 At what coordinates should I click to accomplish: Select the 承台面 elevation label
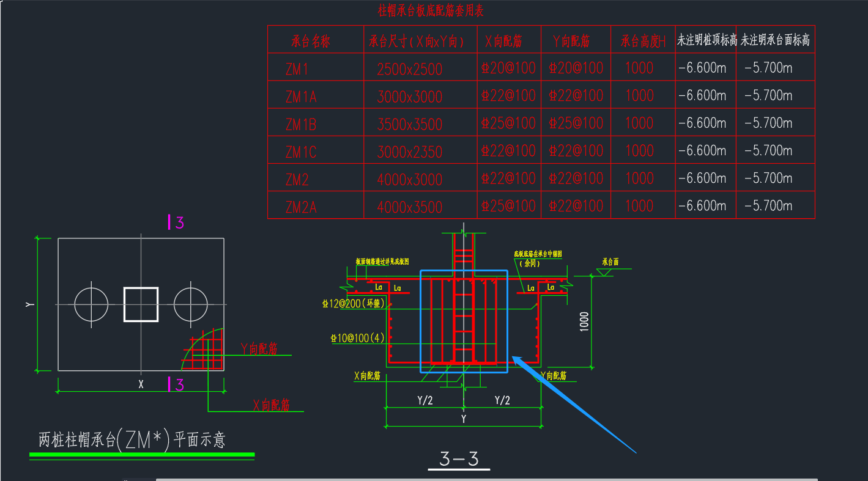point(610,261)
